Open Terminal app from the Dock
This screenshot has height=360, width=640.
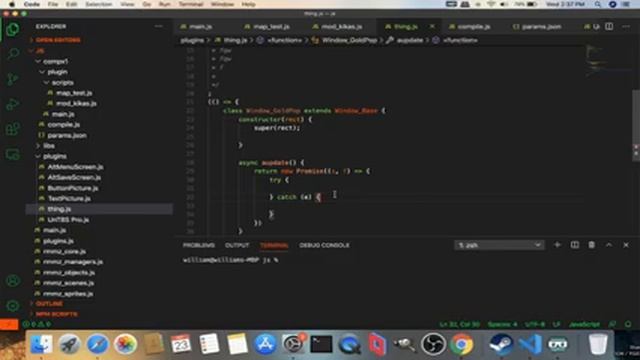(321, 344)
